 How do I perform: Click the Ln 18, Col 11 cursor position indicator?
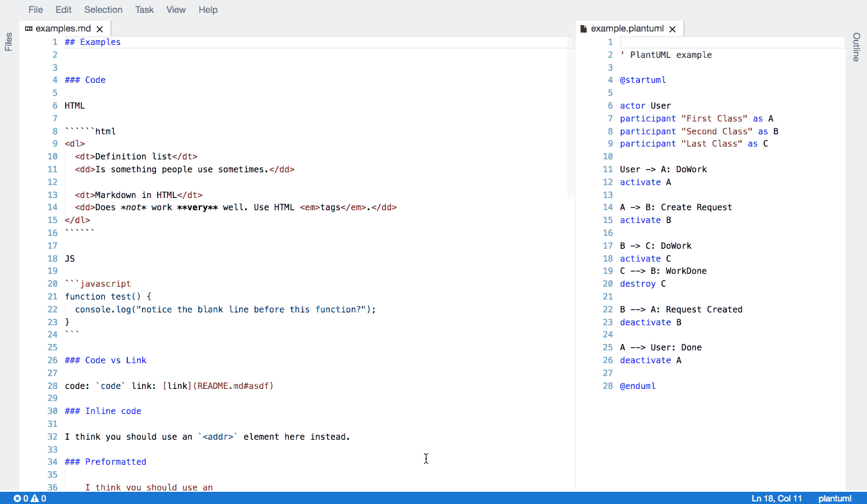coord(778,498)
